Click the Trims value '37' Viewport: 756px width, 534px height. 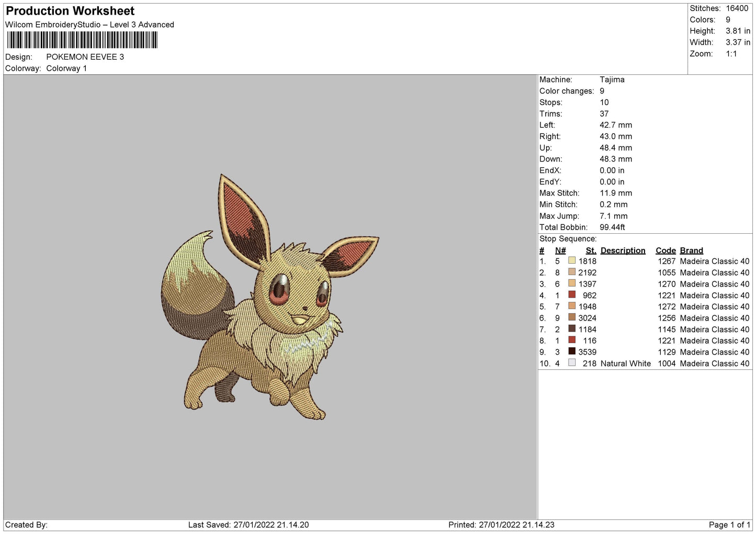pos(604,114)
